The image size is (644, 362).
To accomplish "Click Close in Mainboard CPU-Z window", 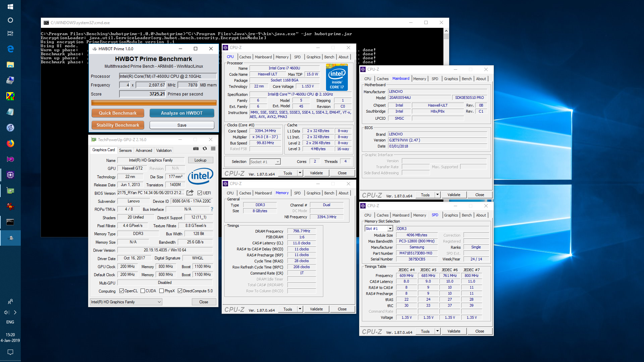I will coord(480,195).
